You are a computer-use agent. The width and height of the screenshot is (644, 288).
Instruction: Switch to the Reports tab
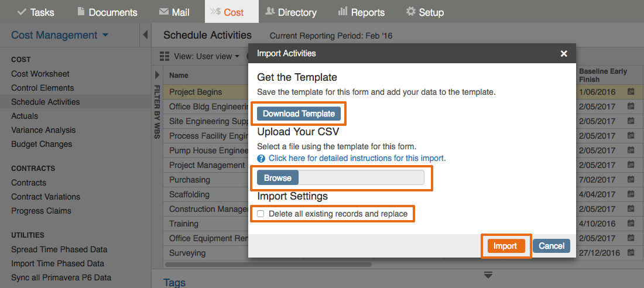(361, 12)
